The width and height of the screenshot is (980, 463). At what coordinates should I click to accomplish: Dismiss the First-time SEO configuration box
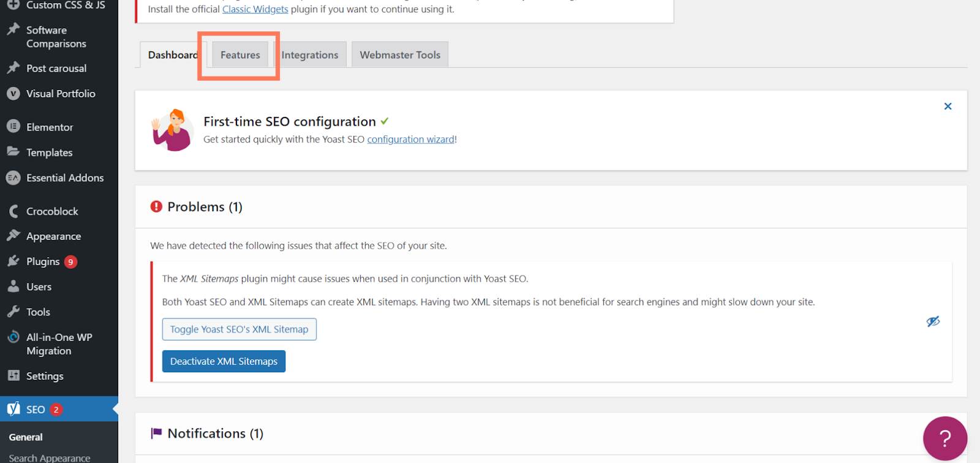pos(948,107)
